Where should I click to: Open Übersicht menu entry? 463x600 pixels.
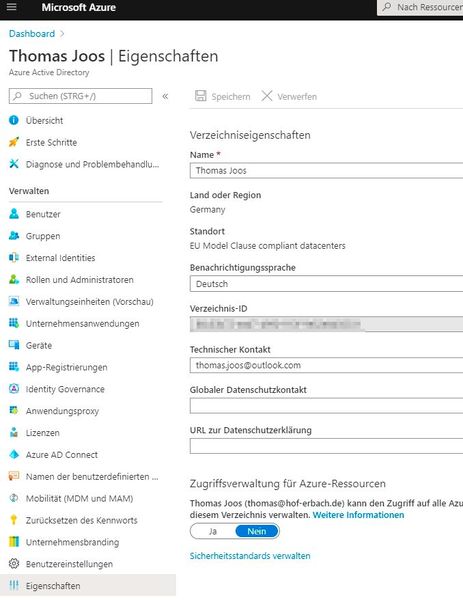44,120
